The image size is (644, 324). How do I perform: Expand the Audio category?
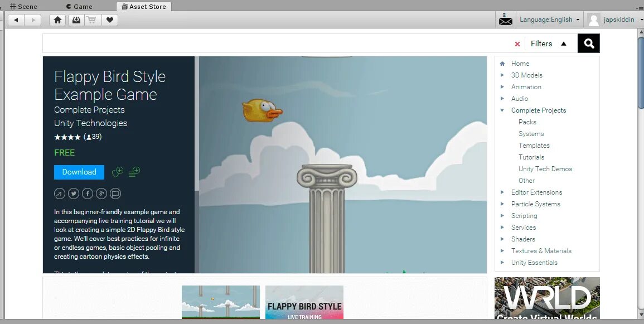click(502, 99)
